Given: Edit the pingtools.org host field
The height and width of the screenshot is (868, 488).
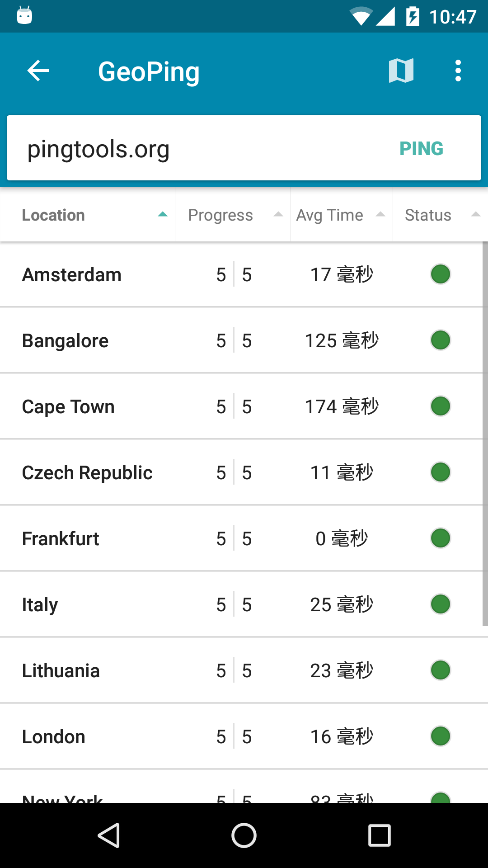Looking at the screenshot, I should (199, 148).
